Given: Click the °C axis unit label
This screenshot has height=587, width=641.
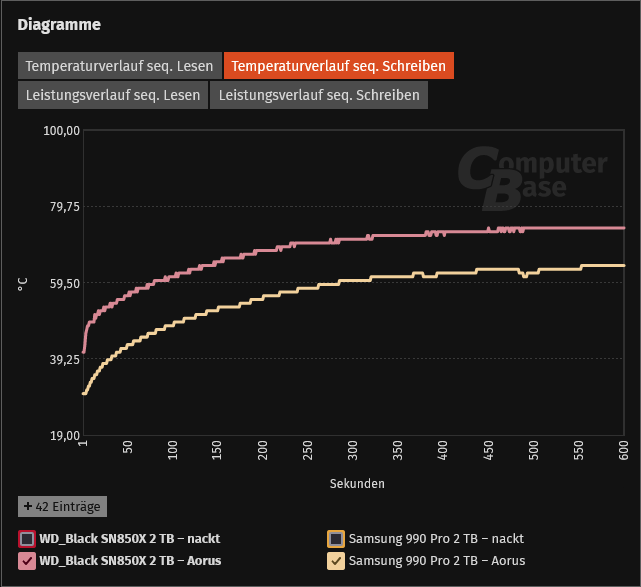Looking at the screenshot, I should coord(22,284).
